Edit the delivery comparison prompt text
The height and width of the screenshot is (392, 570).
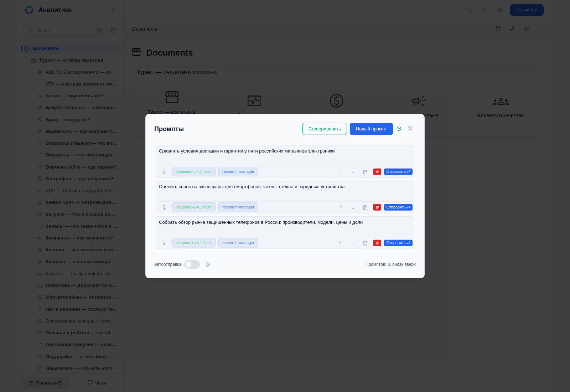pos(285,155)
